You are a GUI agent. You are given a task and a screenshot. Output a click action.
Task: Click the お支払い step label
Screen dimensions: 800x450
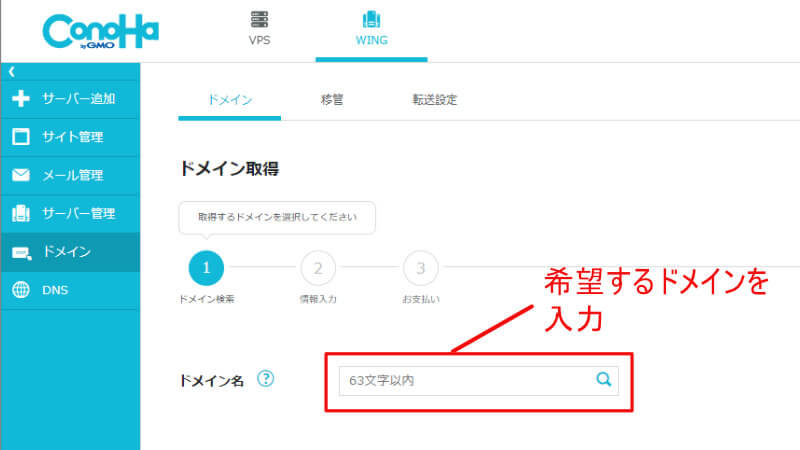click(420, 299)
